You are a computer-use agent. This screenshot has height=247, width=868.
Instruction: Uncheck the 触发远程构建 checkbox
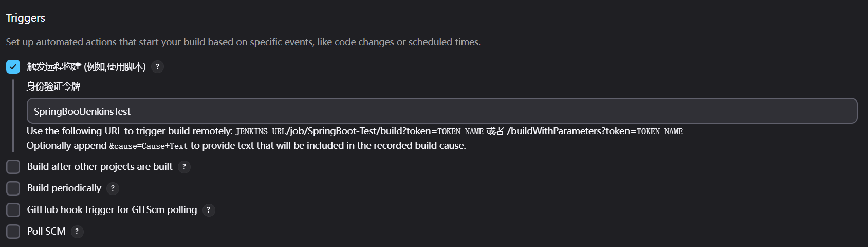(x=13, y=67)
